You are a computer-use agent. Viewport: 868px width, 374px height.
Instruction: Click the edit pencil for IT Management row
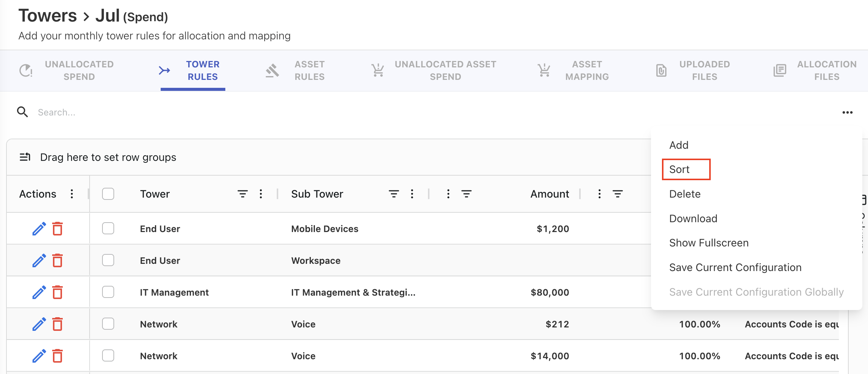tap(39, 292)
